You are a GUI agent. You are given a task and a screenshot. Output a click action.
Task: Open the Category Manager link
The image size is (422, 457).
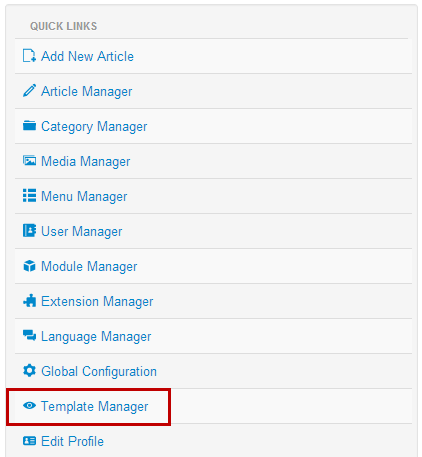click(x=94, y=127)
